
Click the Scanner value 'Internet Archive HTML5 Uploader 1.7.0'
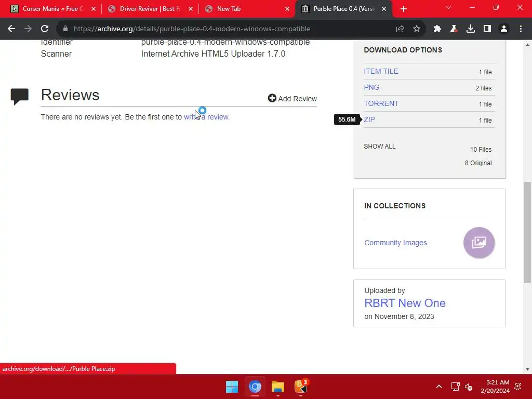tap(213, 54)
